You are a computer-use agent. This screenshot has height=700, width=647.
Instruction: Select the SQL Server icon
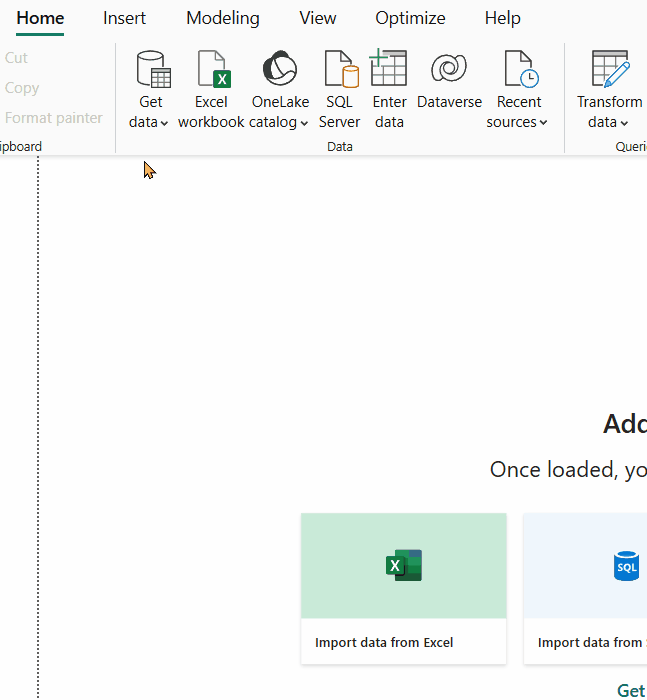340,70
